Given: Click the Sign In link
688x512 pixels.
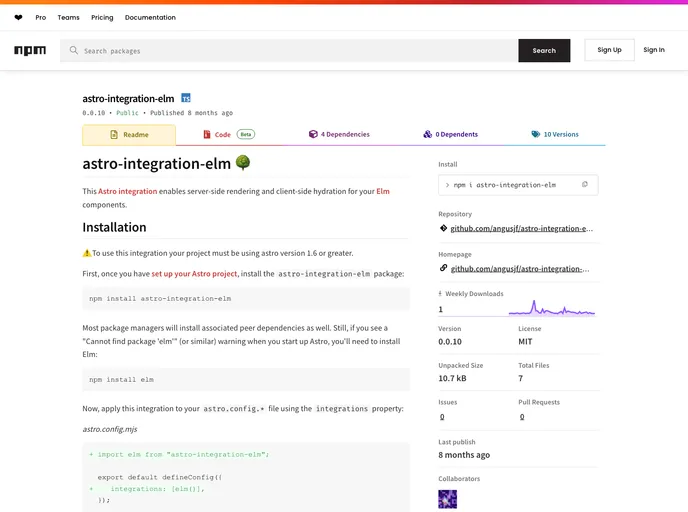Looking at the screenshot, I should point(654,50).
